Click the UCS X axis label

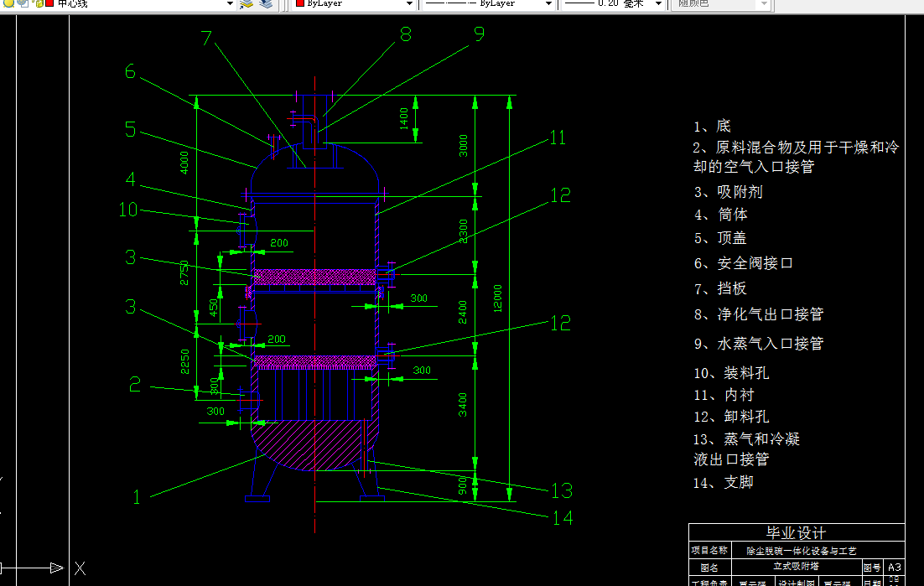click(80, 568)
